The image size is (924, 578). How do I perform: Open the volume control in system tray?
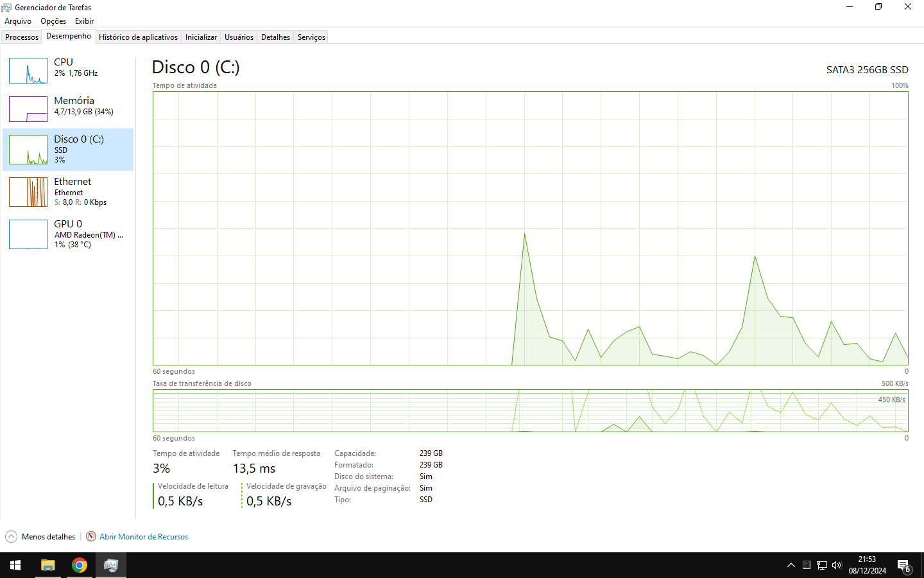(x=837, y=565)
